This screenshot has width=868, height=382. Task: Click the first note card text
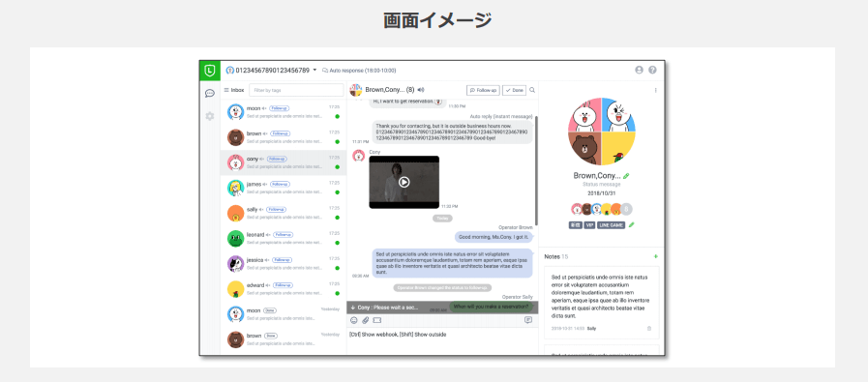coord(600,296)
